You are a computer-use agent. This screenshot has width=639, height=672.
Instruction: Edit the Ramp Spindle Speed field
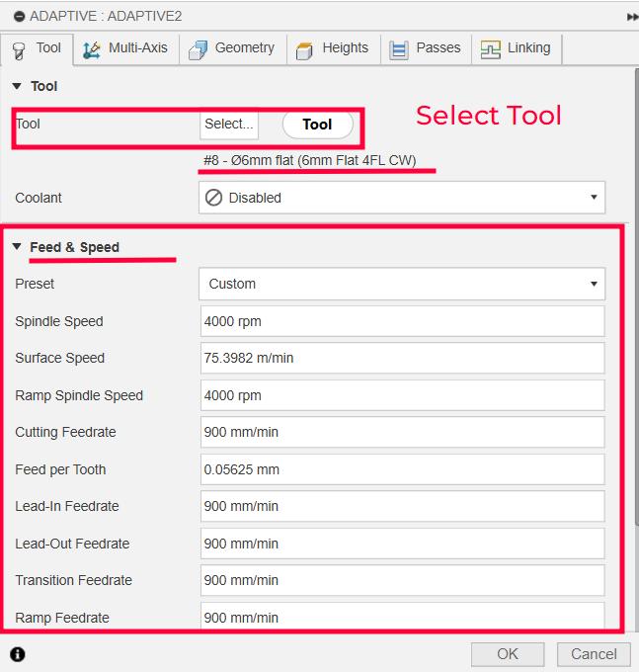click(x=402, y=395)
